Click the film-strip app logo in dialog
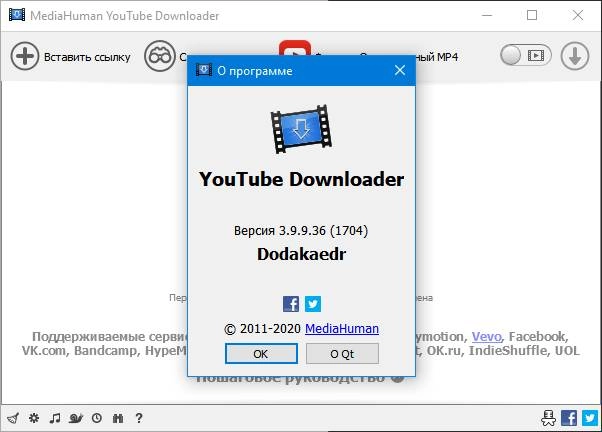 [301, 129]
